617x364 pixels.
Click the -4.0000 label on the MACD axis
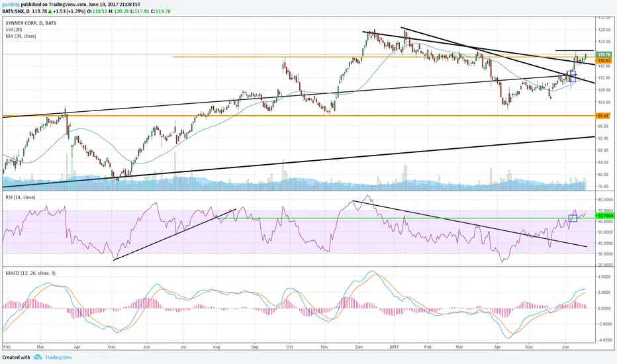point(604,340)
